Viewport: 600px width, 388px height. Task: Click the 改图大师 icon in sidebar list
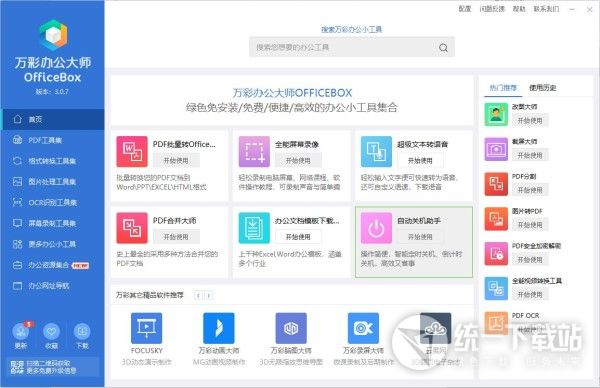496,114
